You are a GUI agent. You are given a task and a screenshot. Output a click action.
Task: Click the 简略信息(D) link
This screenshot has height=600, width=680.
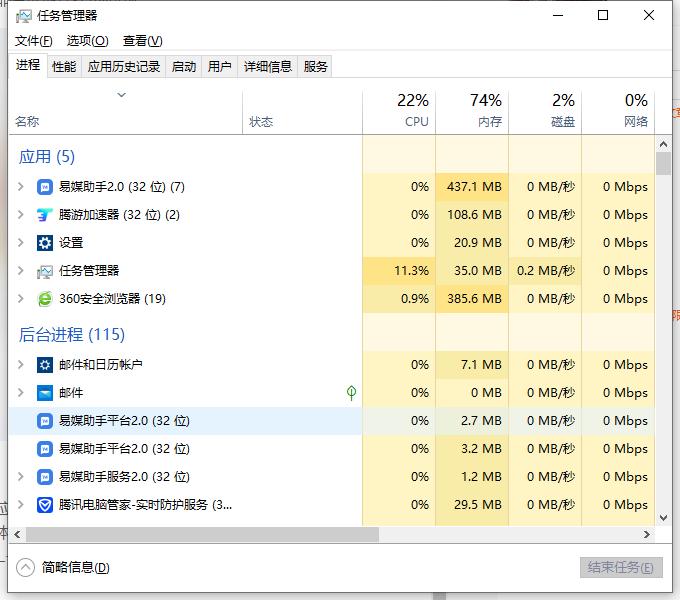[75, 567]
